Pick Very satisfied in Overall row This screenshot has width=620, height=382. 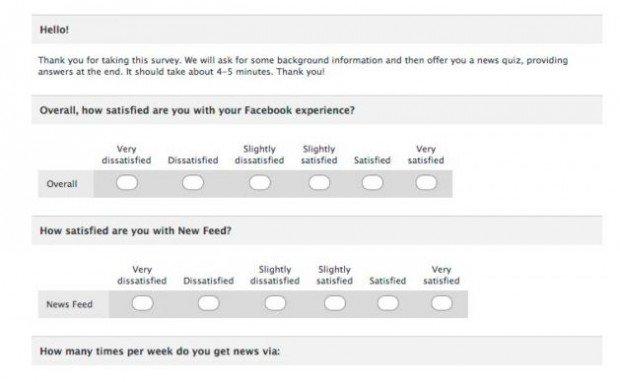click(x=426, y=183)
